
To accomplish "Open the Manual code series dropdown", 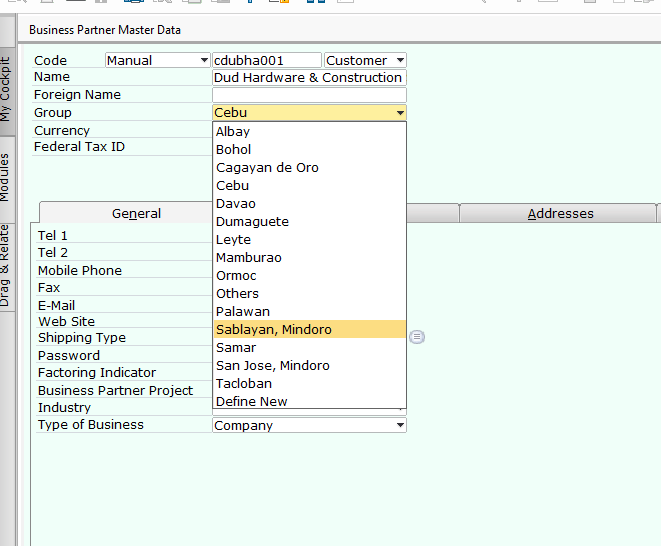I will tap(204, 61).
